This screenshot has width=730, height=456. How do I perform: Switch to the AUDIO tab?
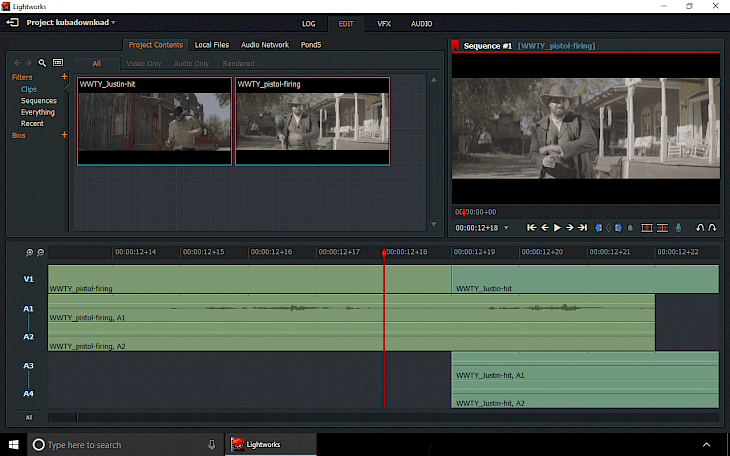click(x=421, y=24)
